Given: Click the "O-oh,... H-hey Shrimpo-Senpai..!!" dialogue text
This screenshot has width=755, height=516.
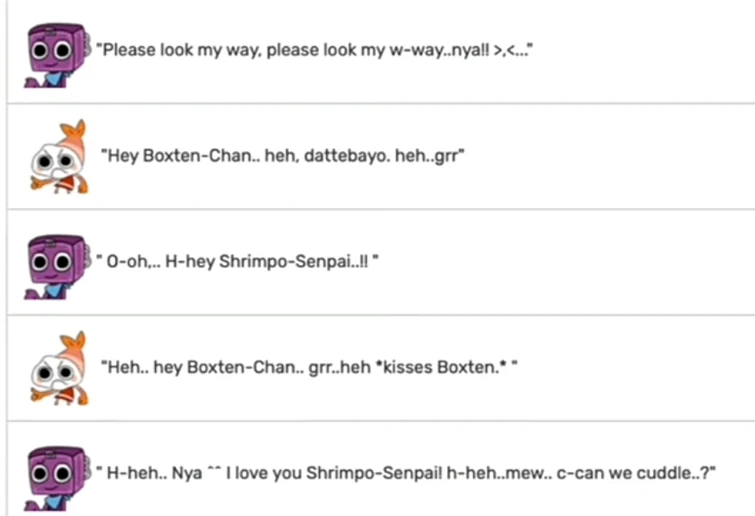Looking at the screenshot, I should coord(240,262).
